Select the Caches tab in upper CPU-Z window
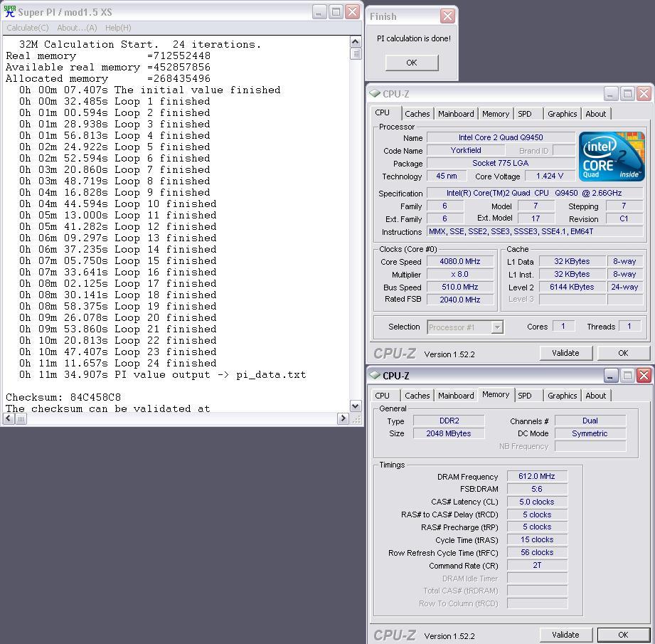The width and height of the screenshot is (655, 644). pos(417,114)
